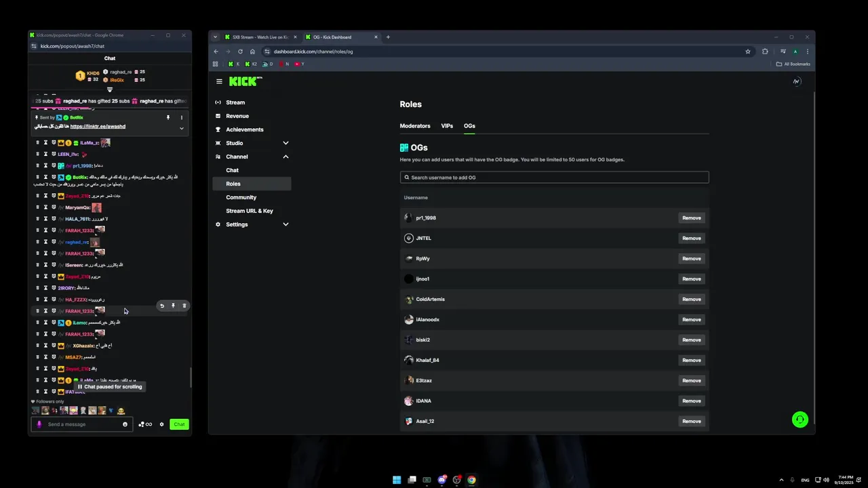Image resolution: width=868 pixels, height=488 pixels.
Task: Open Chrome three-dot menu in dashboard window
Action: pos(807,52)
